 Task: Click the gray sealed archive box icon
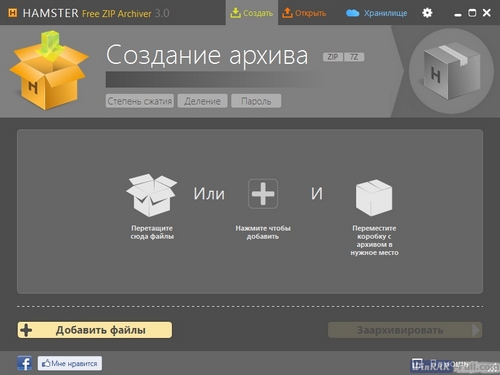pyautogui.click(x=451, y=71)
